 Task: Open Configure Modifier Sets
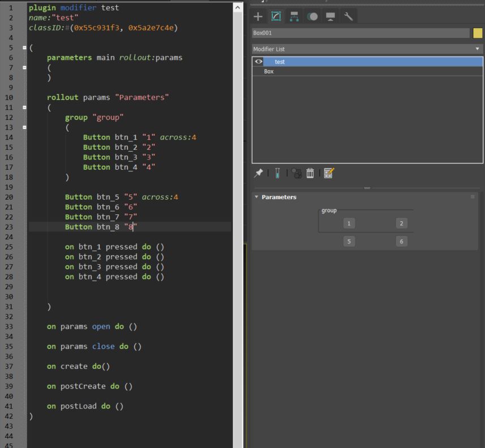click(x=329, y=173)
